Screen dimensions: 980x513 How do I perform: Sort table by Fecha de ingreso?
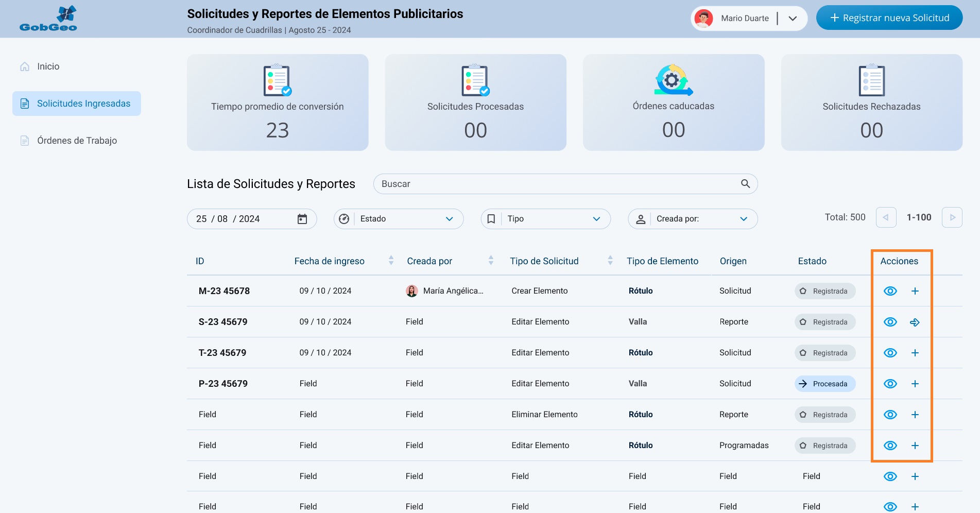pos(391,261)
